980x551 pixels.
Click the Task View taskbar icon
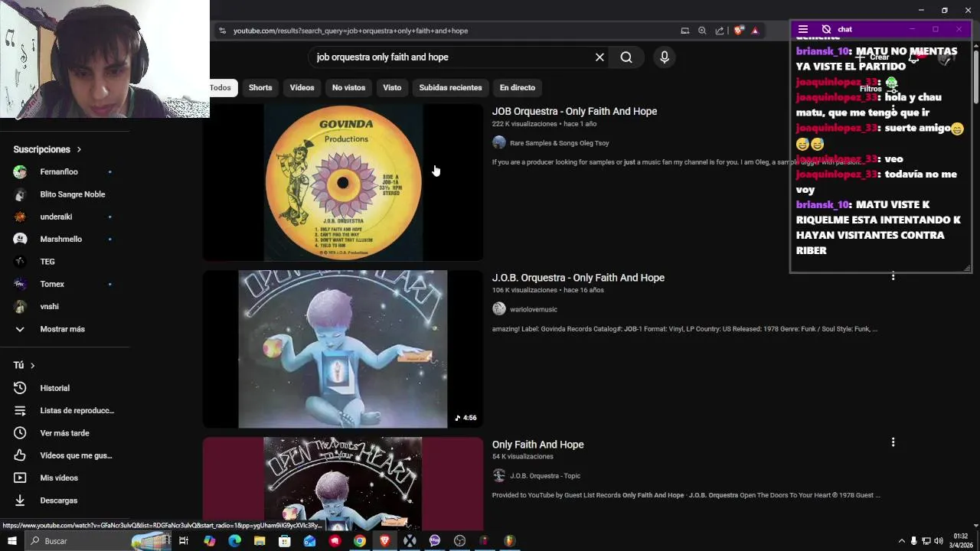[184, 541]
